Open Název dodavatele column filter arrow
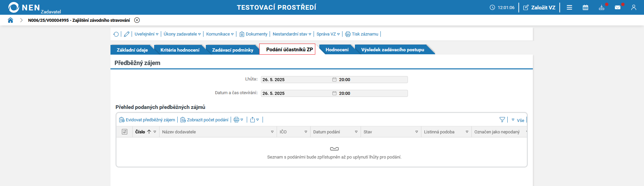Viewport: 644px width, 186px height. coord(272,132)
